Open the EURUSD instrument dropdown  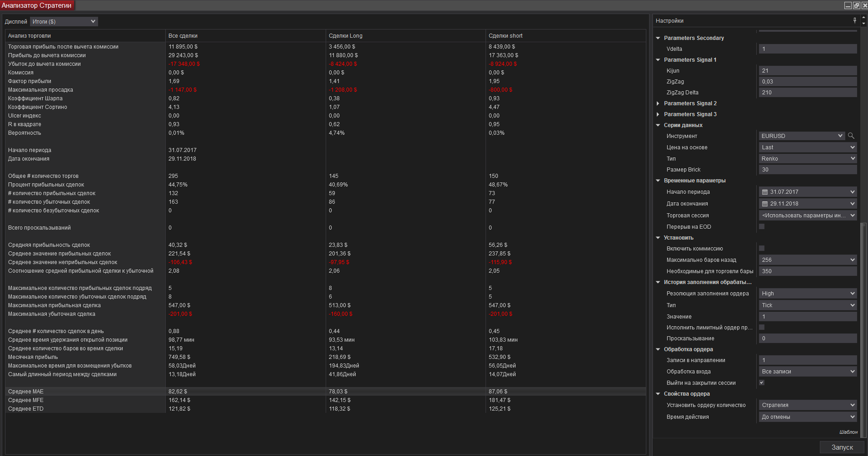coord(802,136)
